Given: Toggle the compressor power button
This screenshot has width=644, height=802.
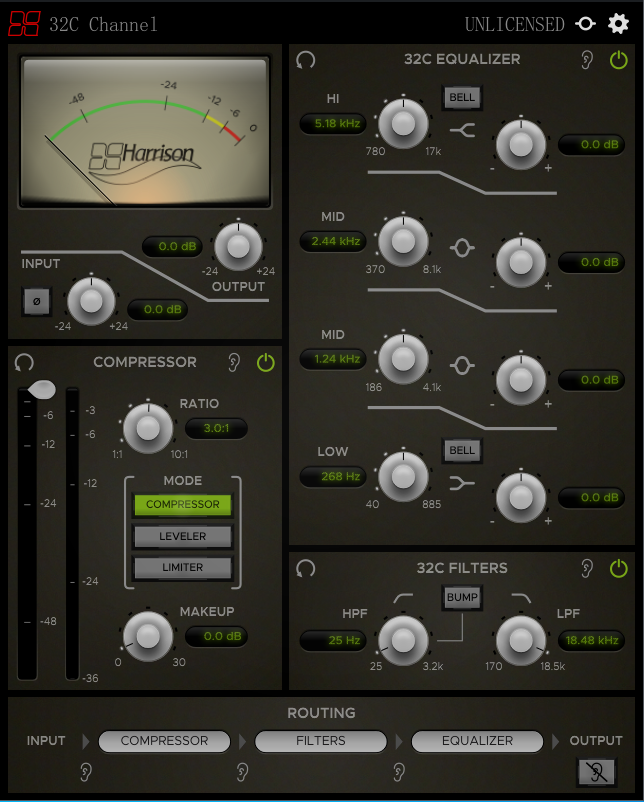Looking at the screenshot, I should click(265, 363).
